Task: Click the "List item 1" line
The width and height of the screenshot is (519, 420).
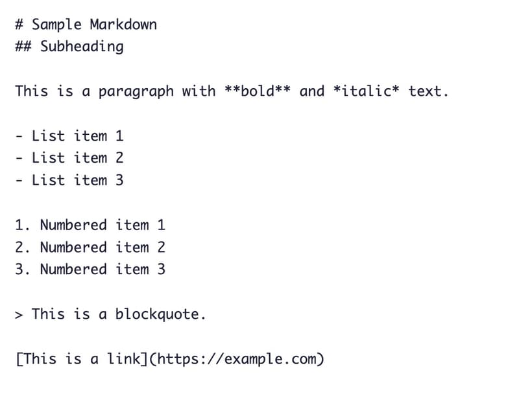Action: coord(77,136)
